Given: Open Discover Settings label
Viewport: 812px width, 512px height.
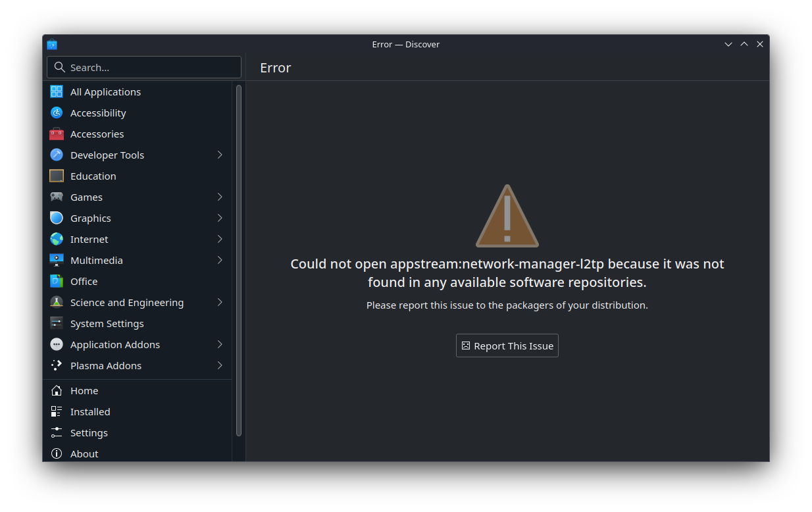Looking at the screenshot, I should point(89,433).
